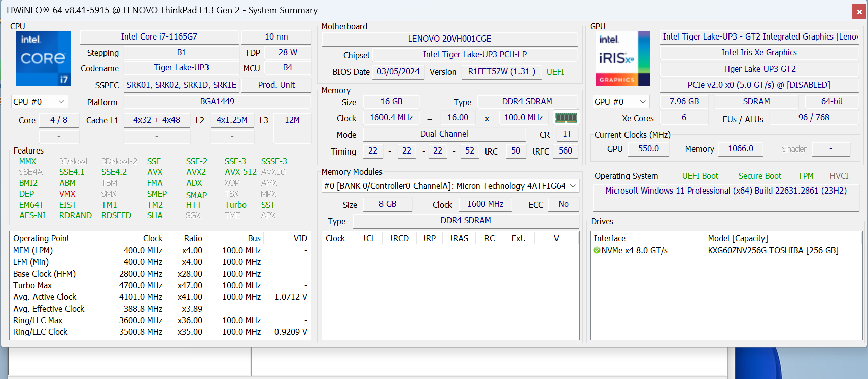Click the GPU memory clock 1066.0 value
The width and height of the screenshot is (868, 379).
tap(741, 149)
